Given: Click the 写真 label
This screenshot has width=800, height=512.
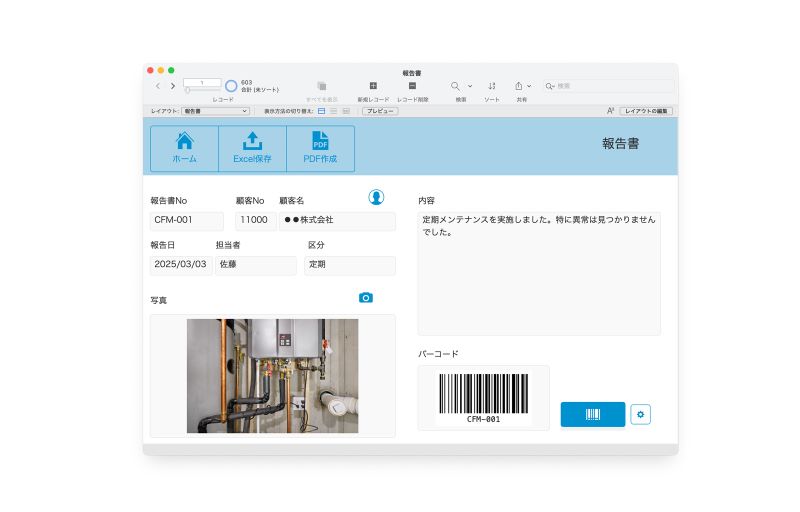Looking at the screenshot, I should (x=159, y=300).
